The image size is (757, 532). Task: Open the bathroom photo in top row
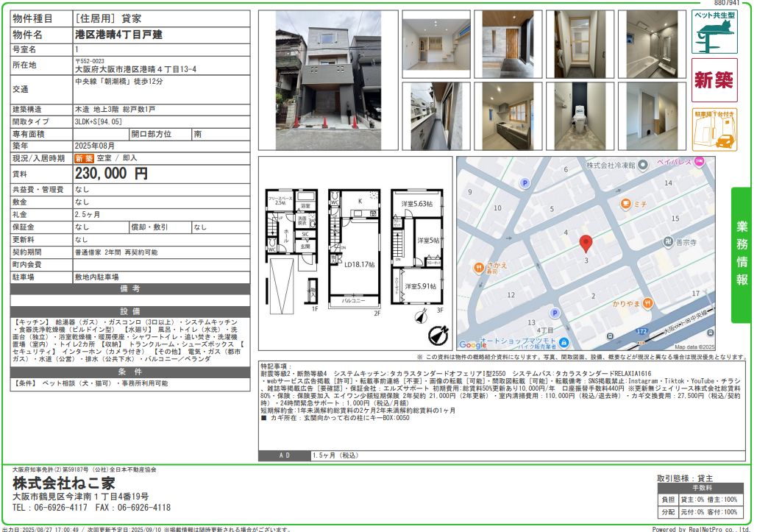651,44
